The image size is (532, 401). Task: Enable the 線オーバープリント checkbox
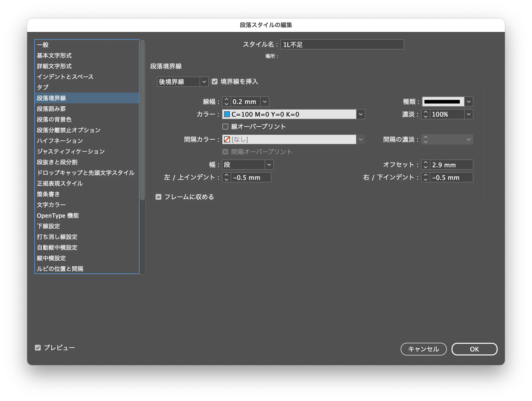pos(225,127)
